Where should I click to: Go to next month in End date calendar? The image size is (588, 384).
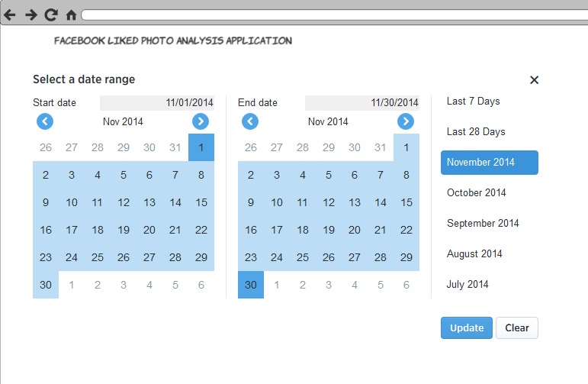406,121
